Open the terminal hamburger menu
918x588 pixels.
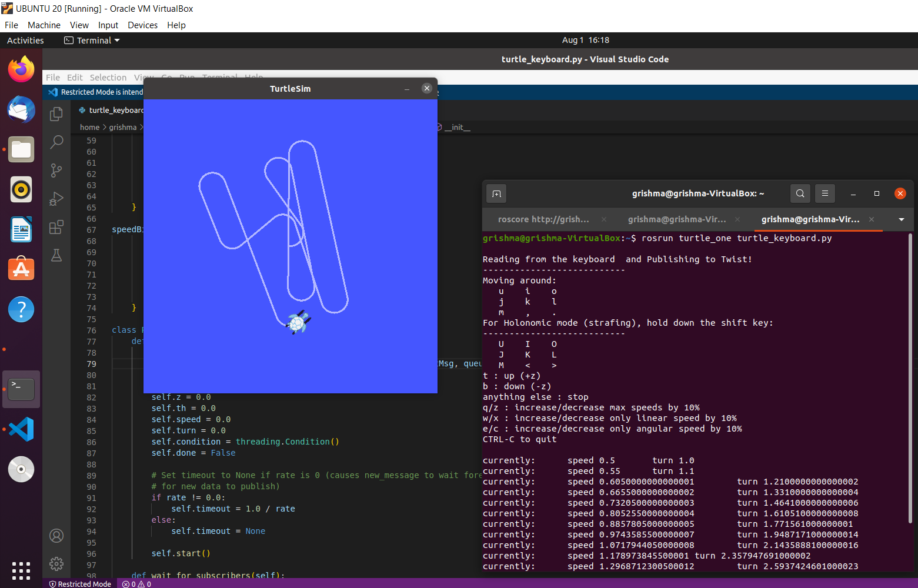[x=824, y=193]
